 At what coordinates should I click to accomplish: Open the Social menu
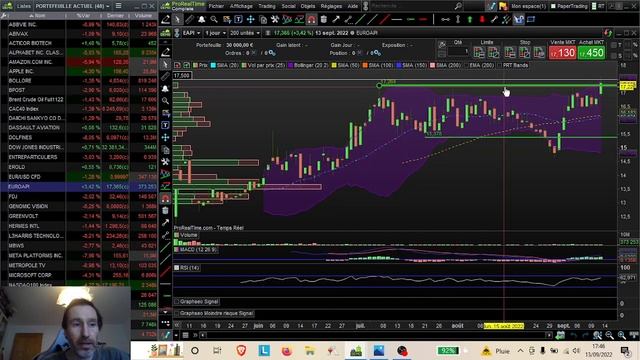(288, 6)
